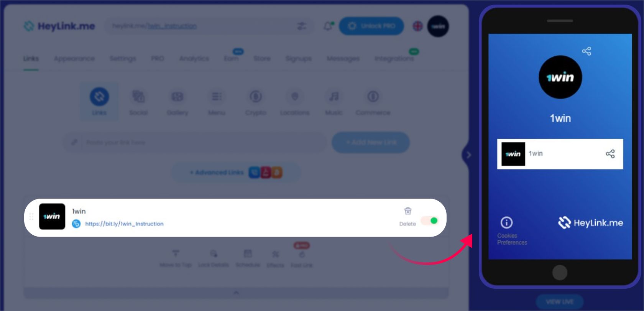Open the notifications bell icon

(328, 26)
